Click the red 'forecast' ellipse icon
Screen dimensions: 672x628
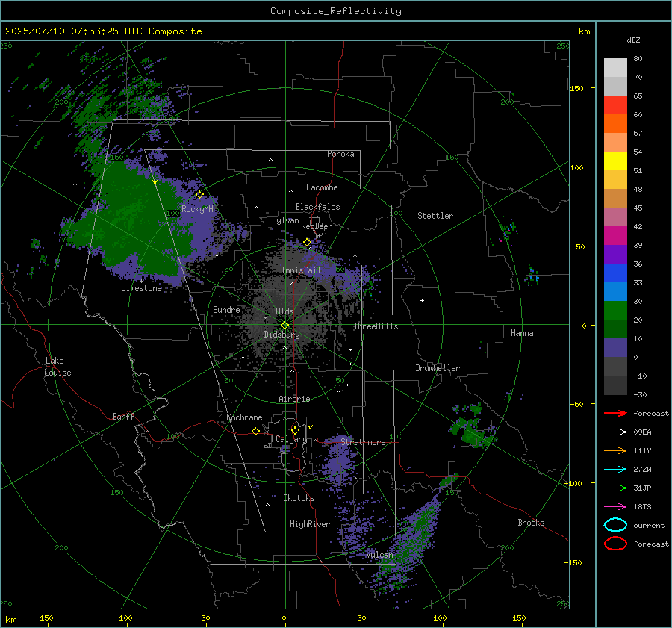coord(615,544)
